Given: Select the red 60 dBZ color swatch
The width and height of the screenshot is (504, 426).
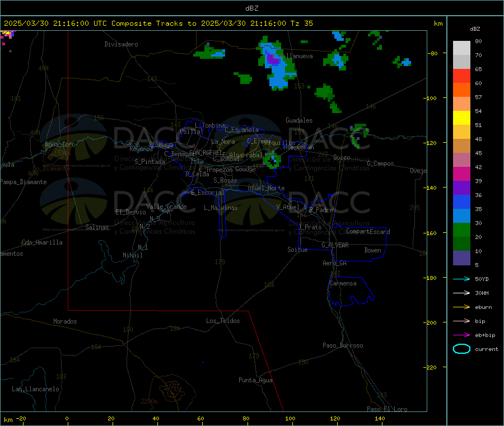Looking at the screenshot, I should tap(461, 76).
